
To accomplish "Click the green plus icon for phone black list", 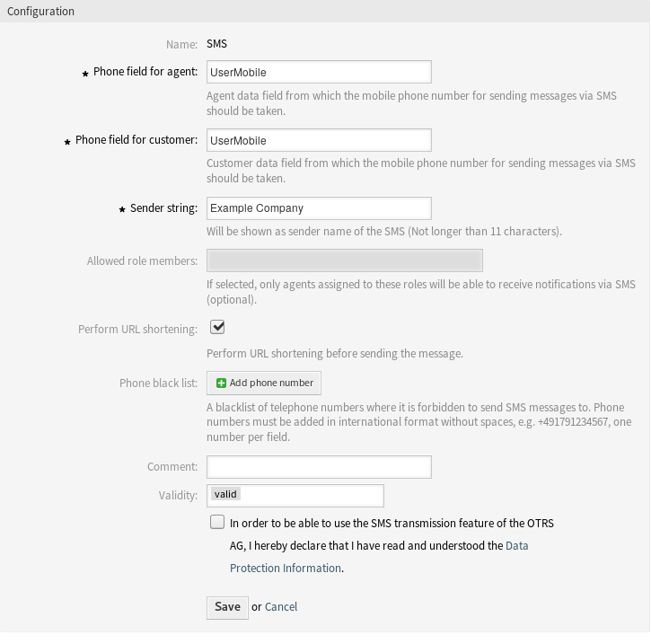I will pyautogui.click(x=222, y=383).
